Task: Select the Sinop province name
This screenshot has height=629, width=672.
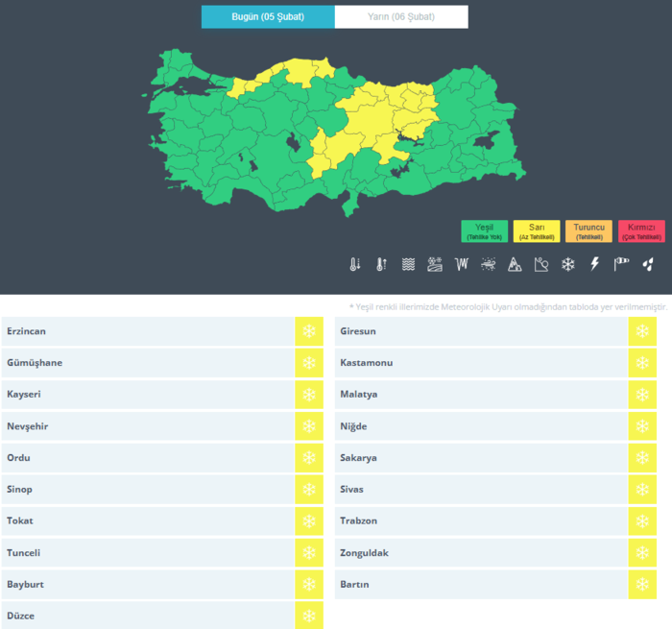Action: (19, 489)
